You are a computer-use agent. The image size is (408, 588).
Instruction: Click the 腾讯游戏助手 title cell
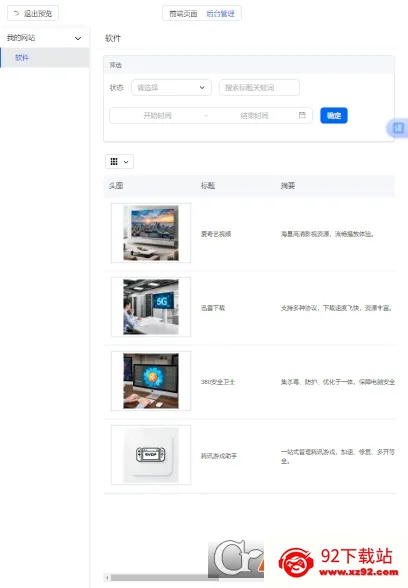(219, 456)
